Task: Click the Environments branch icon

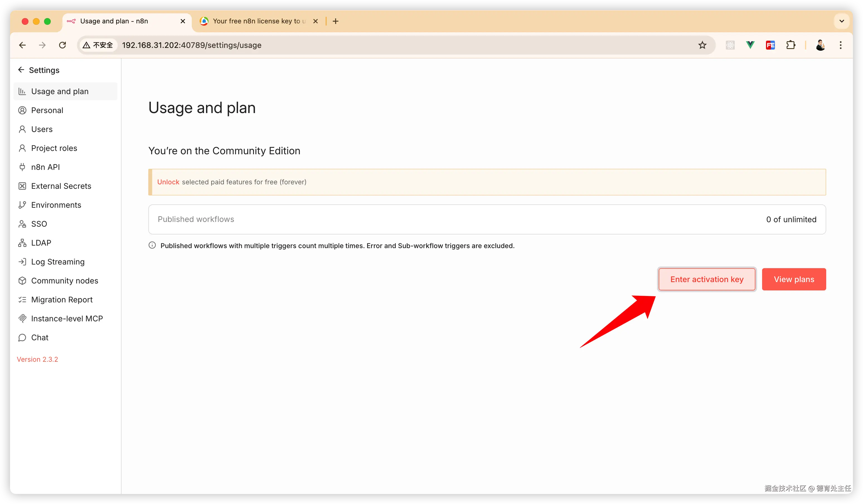Action: tap(22, 205)
